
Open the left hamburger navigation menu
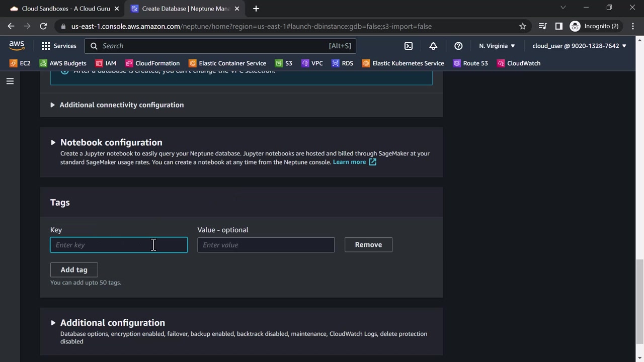pyautogui.click(x=10, y=81)
